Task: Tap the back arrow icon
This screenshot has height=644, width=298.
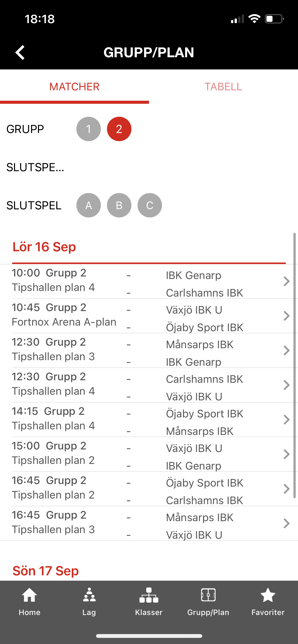Action: point(20,52)
